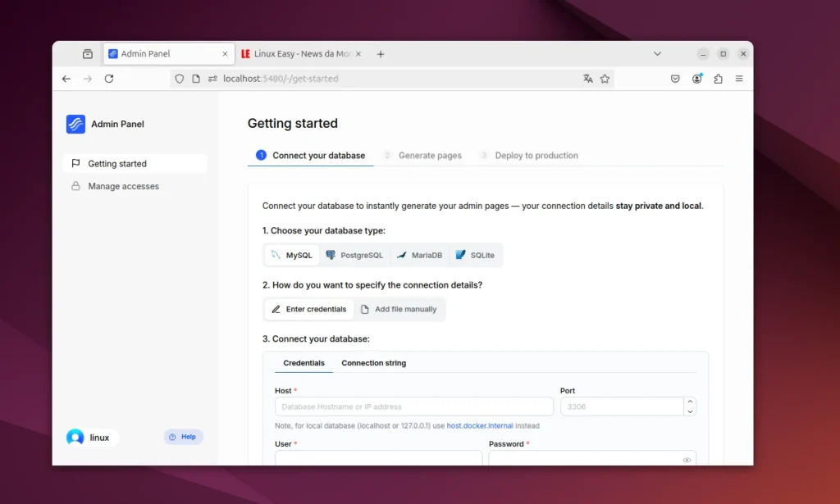Open Manage accesses in the sidebar
The image size is (840, 504).
[x=123, y=186]
